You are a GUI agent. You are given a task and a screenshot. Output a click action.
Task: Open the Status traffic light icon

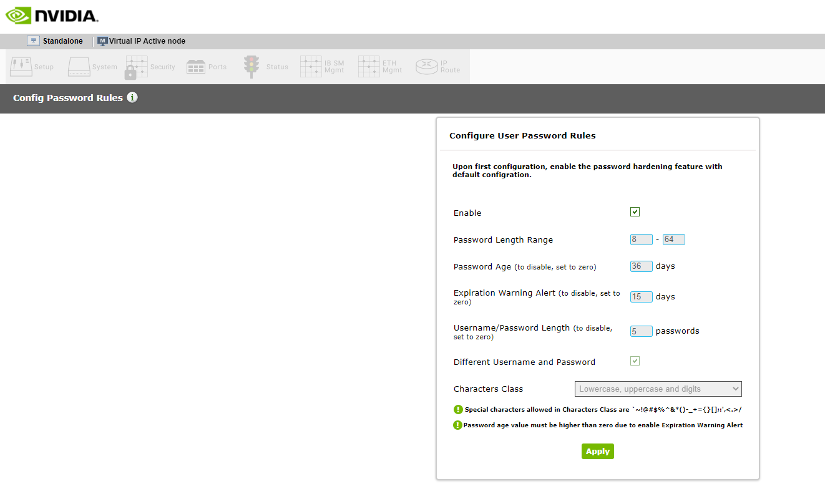click(x=251, y=67)
